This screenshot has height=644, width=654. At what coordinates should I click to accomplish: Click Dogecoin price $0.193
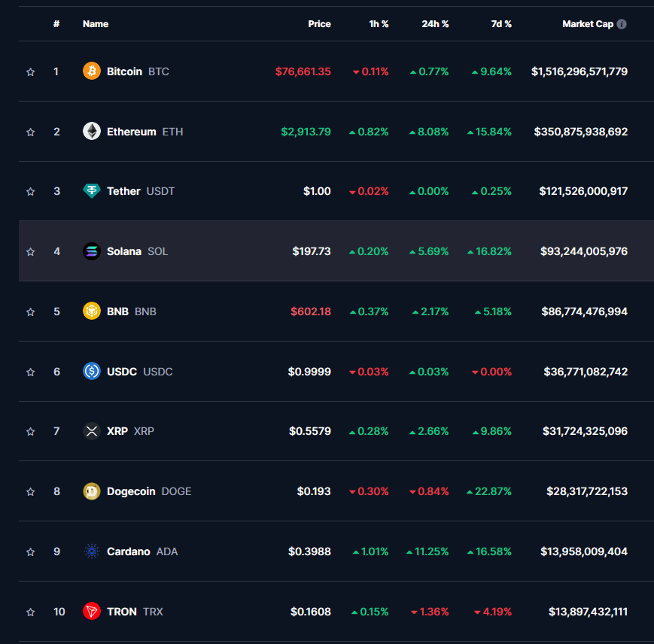(x=314, y=491)
